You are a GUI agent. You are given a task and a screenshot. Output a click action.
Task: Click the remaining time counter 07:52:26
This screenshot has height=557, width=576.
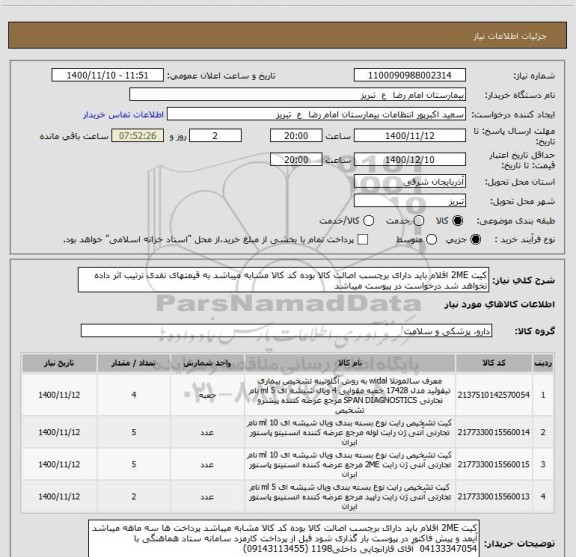point(138,136)
